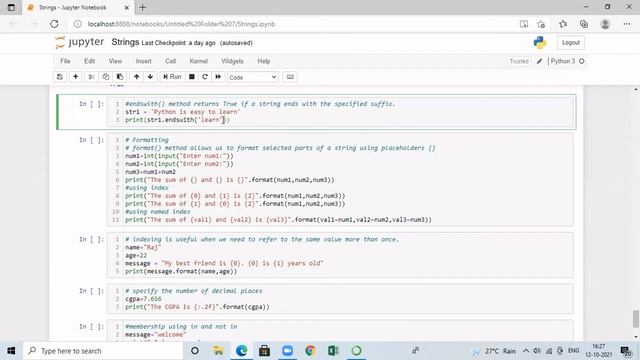Add this page to favorites star icon

click(x=541, y=24)
